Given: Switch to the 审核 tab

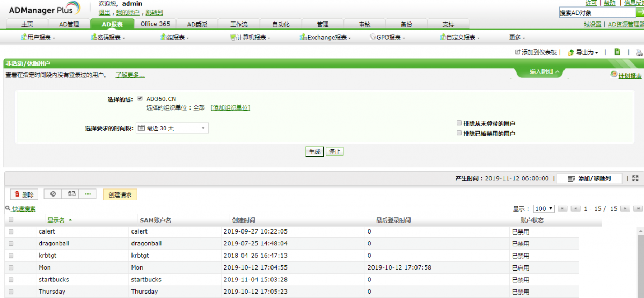Looking at the screenshot, I should click(365, 24).
